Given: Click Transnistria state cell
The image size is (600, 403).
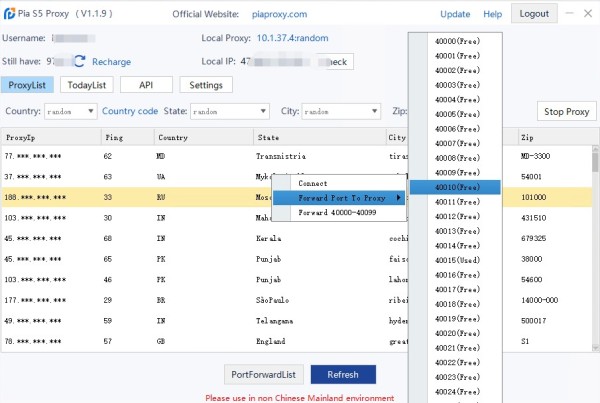Looking at the screenshot, I should tap(280, 156).
